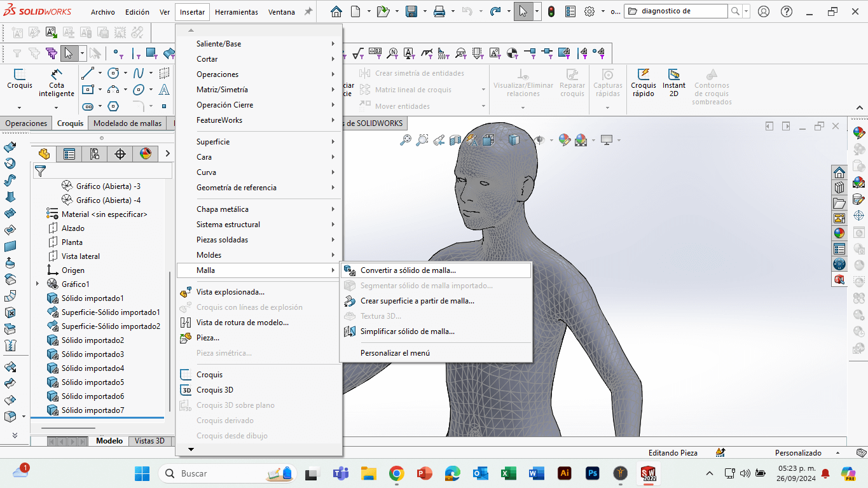Screen dimensions: 868x488
Task: Open the Line tool dropdown arrow
Action: pos(100,73)
